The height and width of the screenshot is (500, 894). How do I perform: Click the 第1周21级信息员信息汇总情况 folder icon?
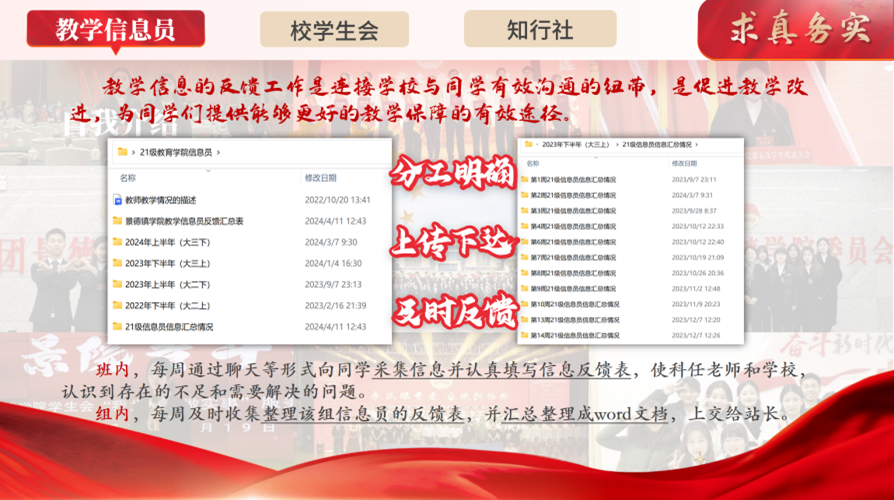(523, 180)
